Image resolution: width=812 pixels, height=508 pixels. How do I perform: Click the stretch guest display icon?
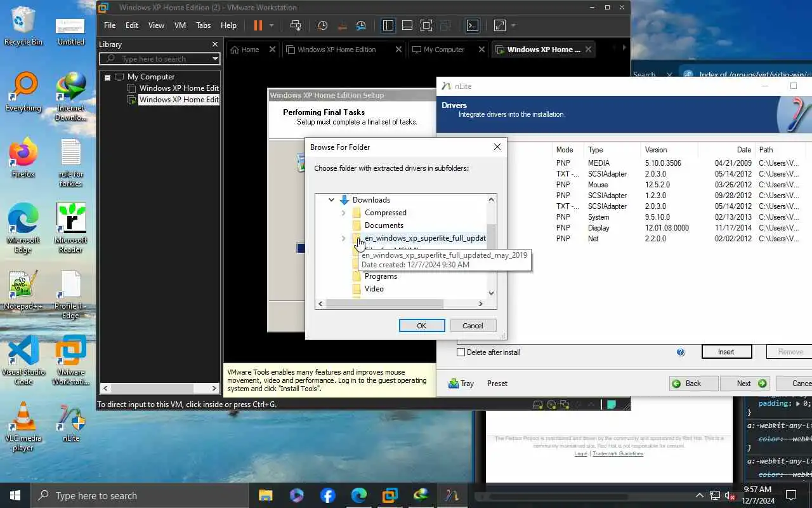(500, 25)
